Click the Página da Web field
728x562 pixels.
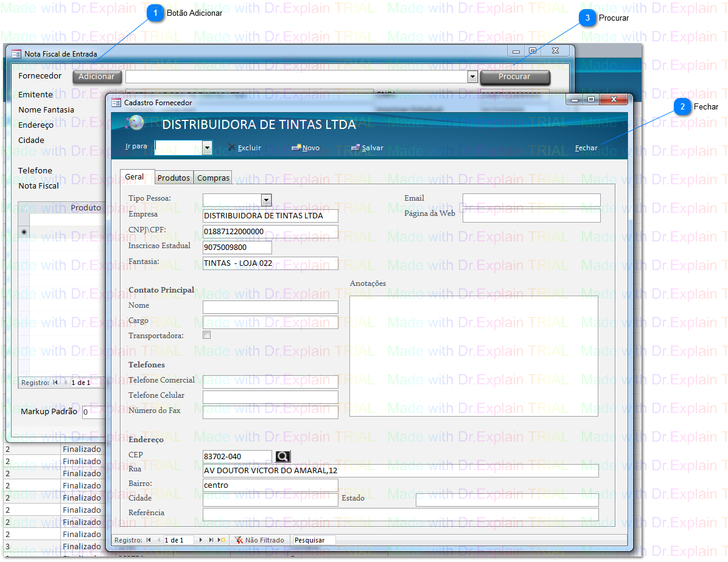pos(531,216)
